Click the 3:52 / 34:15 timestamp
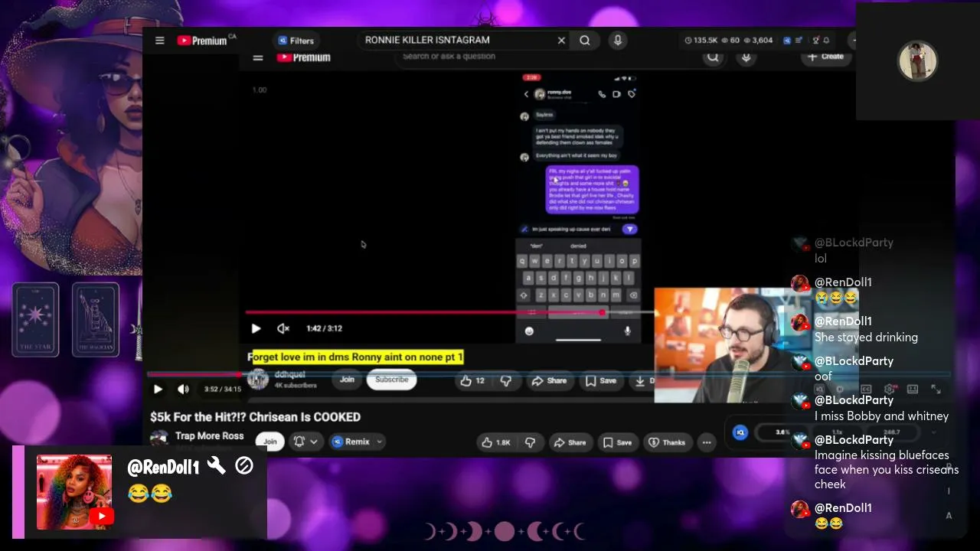980x551 pixels. [223, 389]
